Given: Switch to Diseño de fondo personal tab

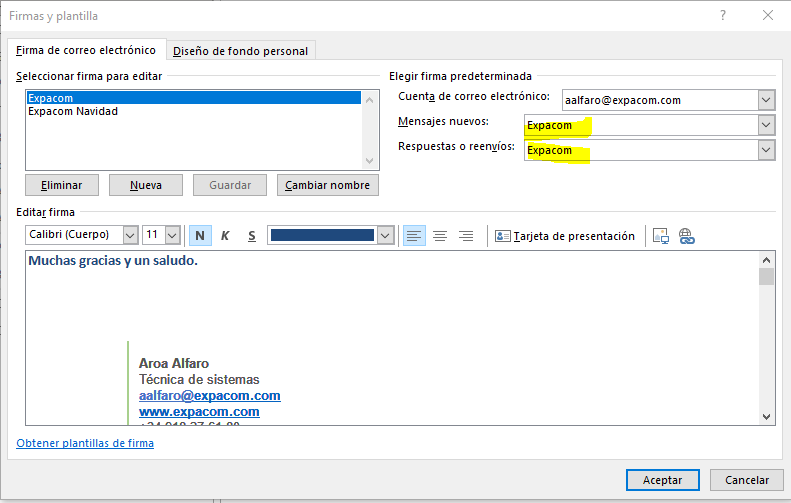Looking at the screenshot, I should pos(241,51).
